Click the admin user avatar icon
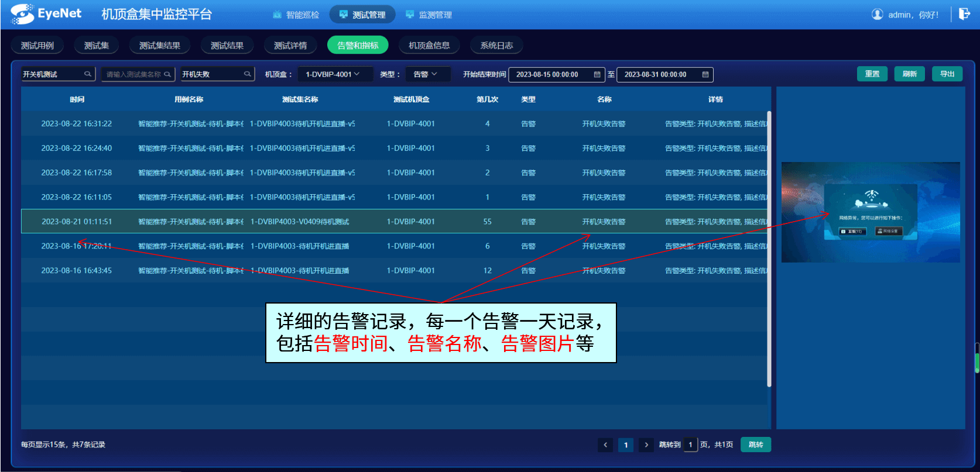This screenshot has width=980, height=472. pyautogui.click(x=877, y=15)
